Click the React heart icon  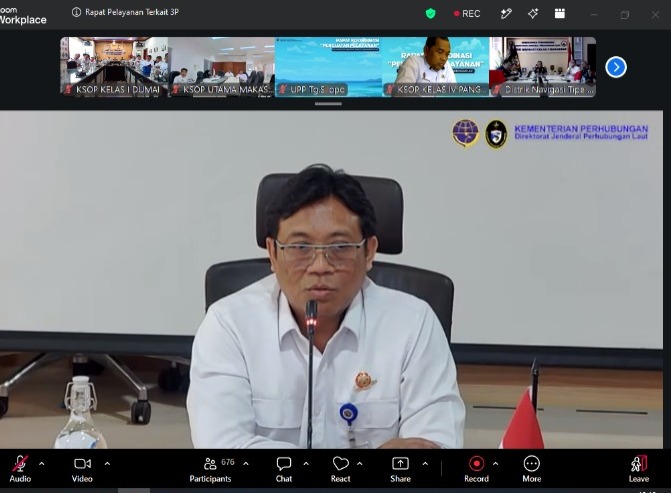[x=341, y=463]
